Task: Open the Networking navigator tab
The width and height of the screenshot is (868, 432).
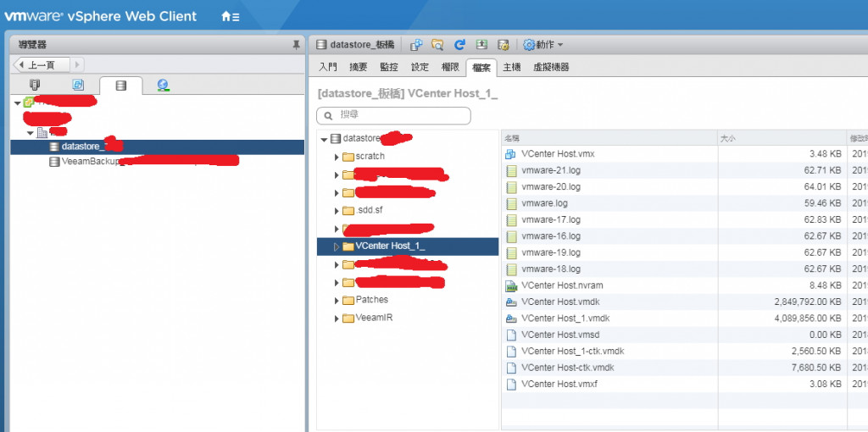Action: 163,85
